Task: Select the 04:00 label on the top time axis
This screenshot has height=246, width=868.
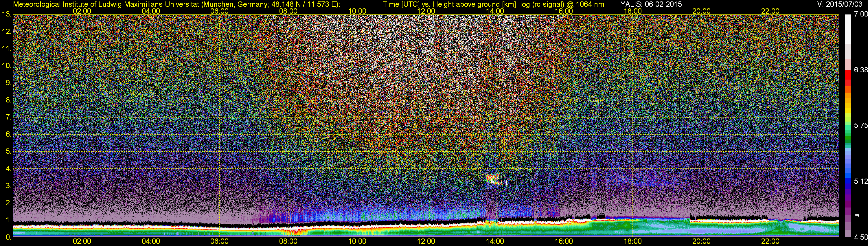Action: coord(151,11)
